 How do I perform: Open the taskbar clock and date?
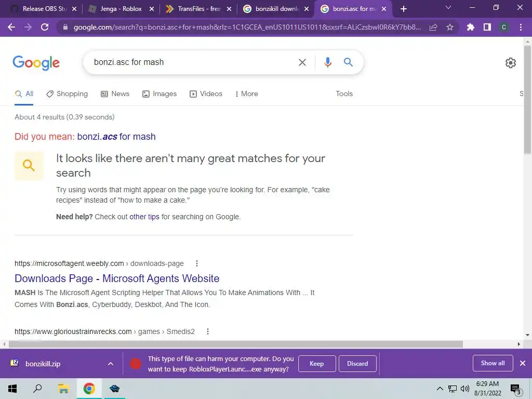(487, 389)
